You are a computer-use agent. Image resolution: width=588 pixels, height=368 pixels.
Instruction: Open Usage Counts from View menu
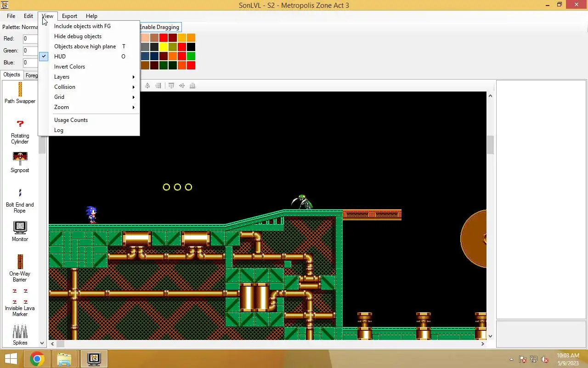click(89, 120)
